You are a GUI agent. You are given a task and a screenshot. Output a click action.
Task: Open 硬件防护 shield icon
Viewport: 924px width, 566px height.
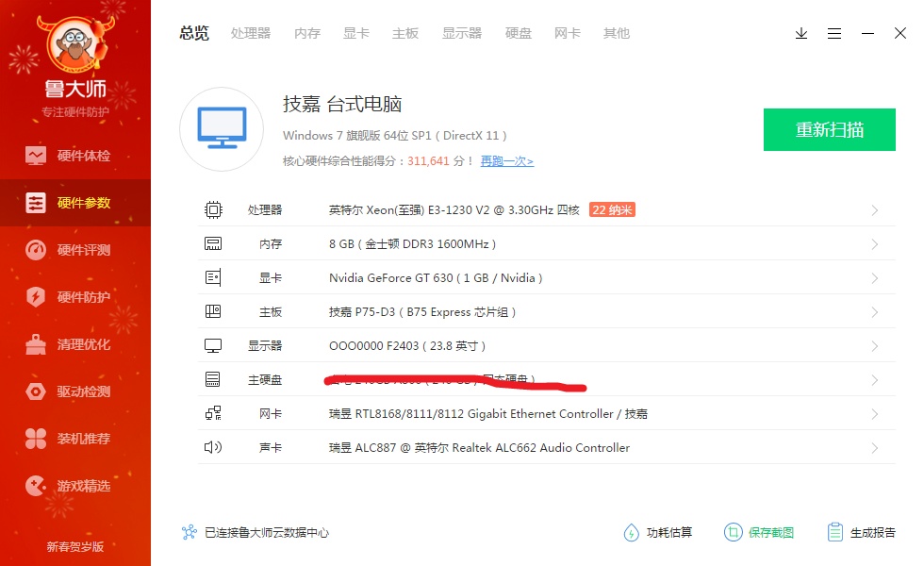click(36, 297)
